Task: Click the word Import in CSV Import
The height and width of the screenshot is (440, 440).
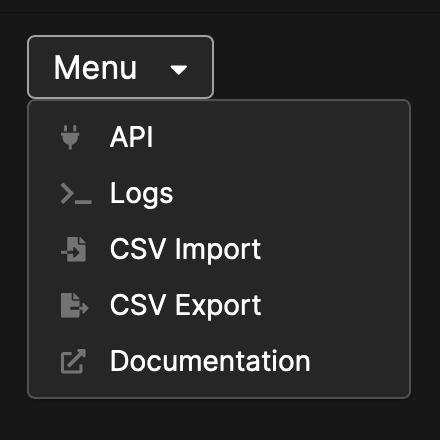Action: point(218,250)
